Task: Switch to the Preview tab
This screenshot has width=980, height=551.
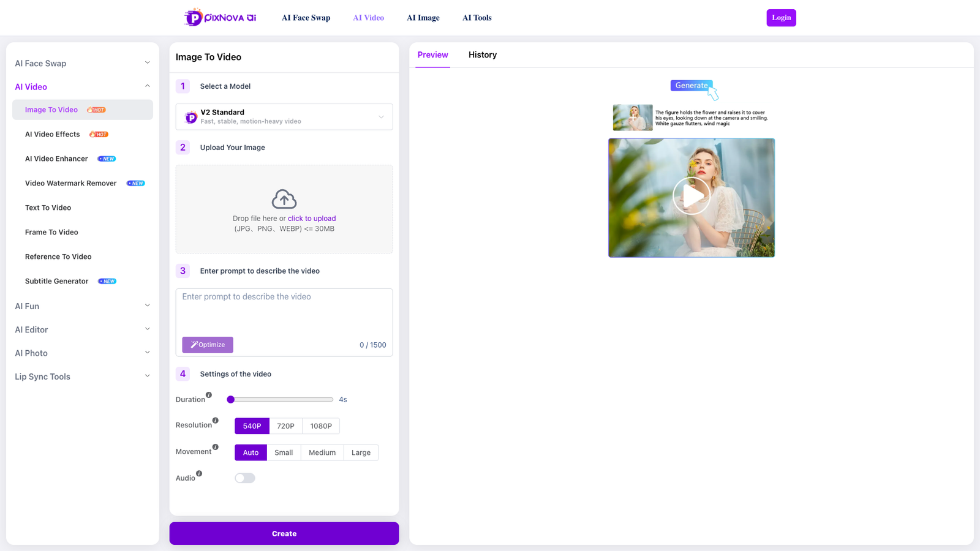Action: tap(433, 55)
